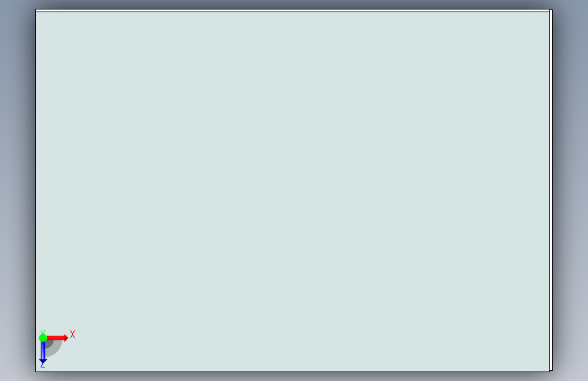Click the light gray triad rotation arc
The width and height of the screenshot is (588, 381).
point(57,350)
